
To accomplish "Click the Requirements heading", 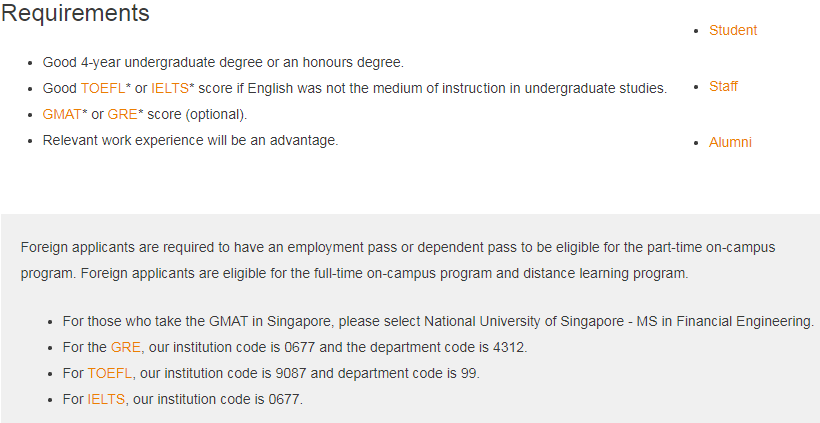I will pyautogui.click(x=75, y=13).
